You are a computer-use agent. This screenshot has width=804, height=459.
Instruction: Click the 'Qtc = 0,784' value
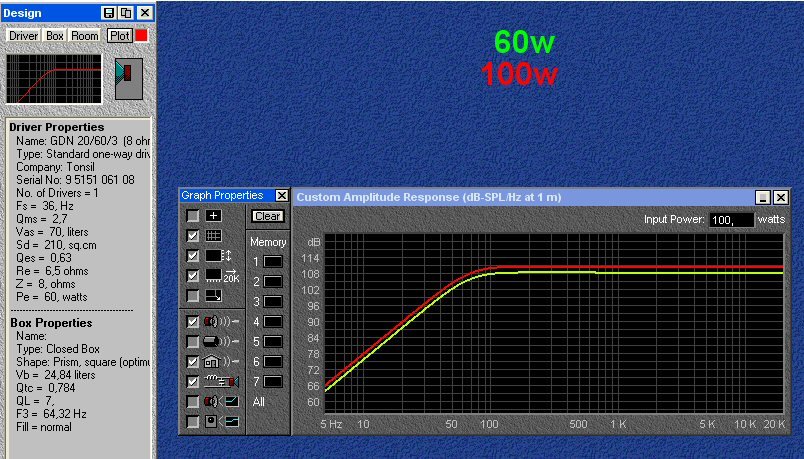[45, 388]
